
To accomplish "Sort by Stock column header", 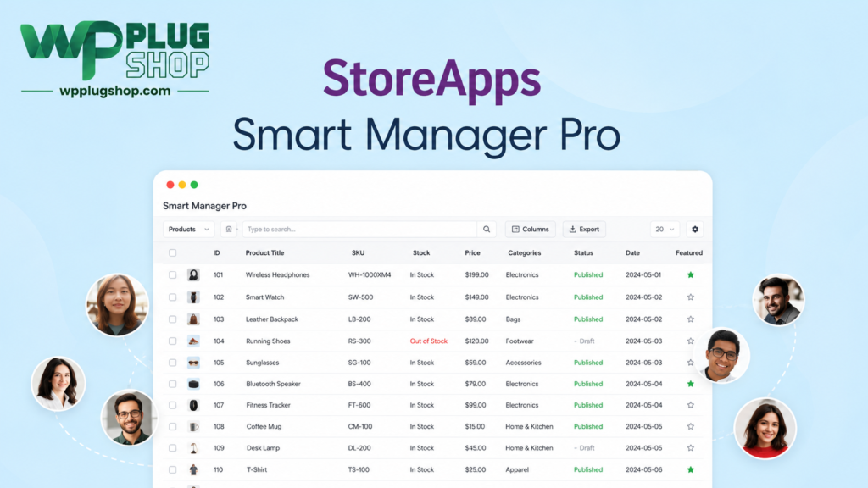I will (x=421, y=252).
